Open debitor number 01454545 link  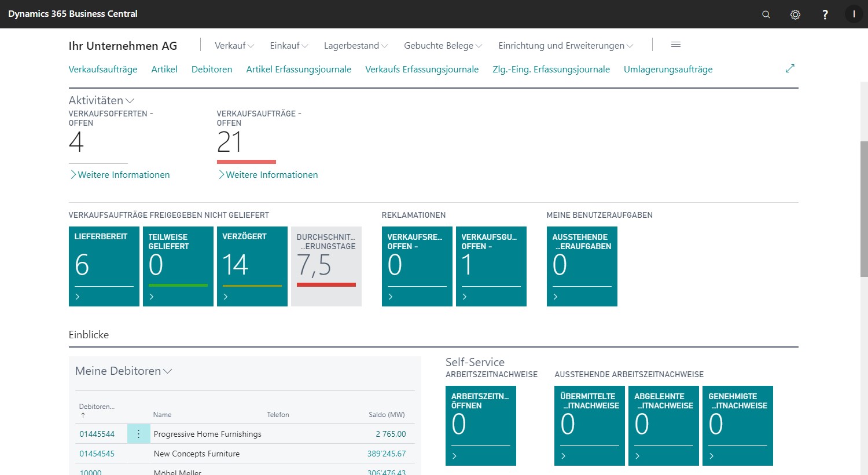[97, 454]
